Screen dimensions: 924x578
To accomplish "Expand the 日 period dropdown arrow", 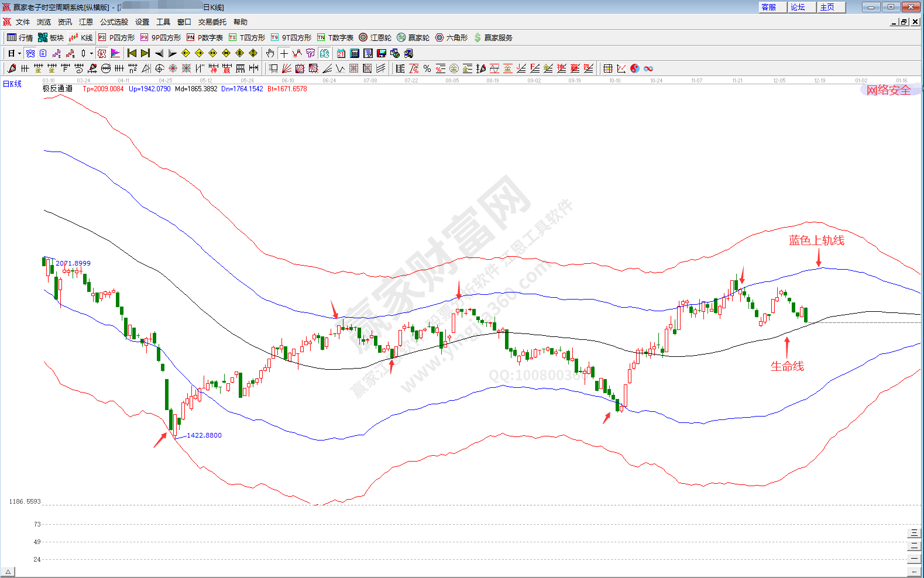I will click(19, 53).
